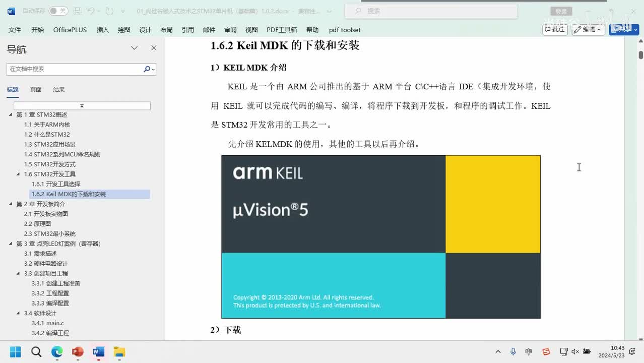Click the 批注 comments button
Screen dimensions: 644x363
(x=555, y=29)
